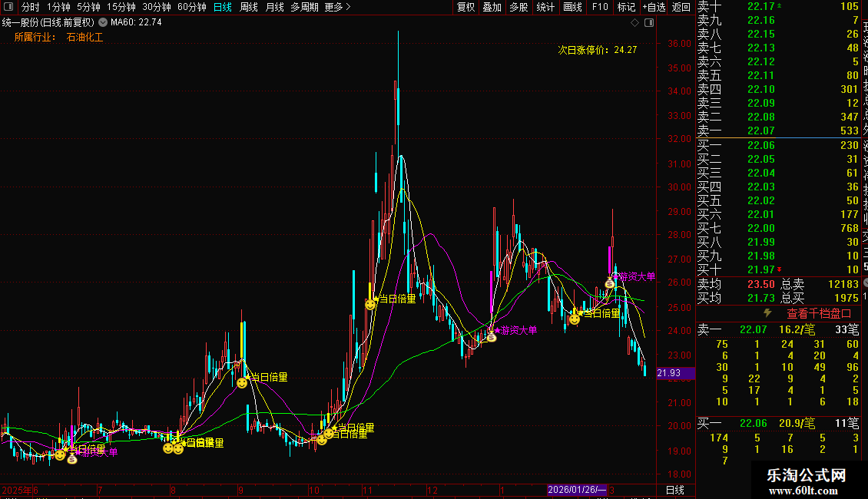The width and height of the screenshot is (868, 499).
Task: Click the current price tag 21.93
Action: pos(674,373)
